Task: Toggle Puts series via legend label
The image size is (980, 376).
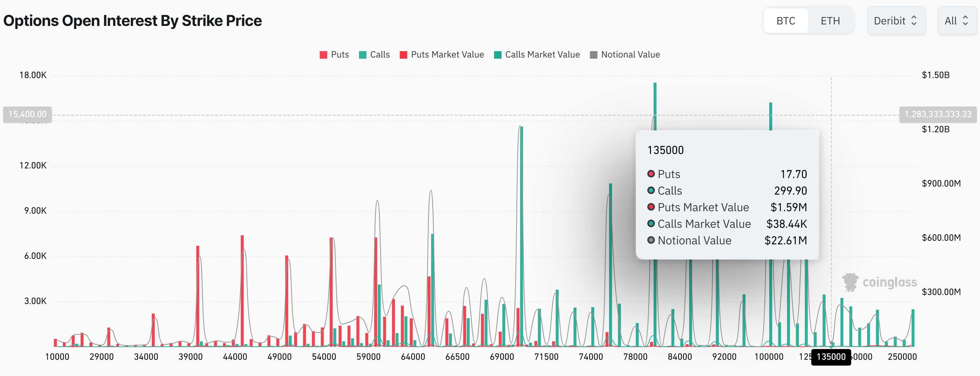Action: (340, 55)
